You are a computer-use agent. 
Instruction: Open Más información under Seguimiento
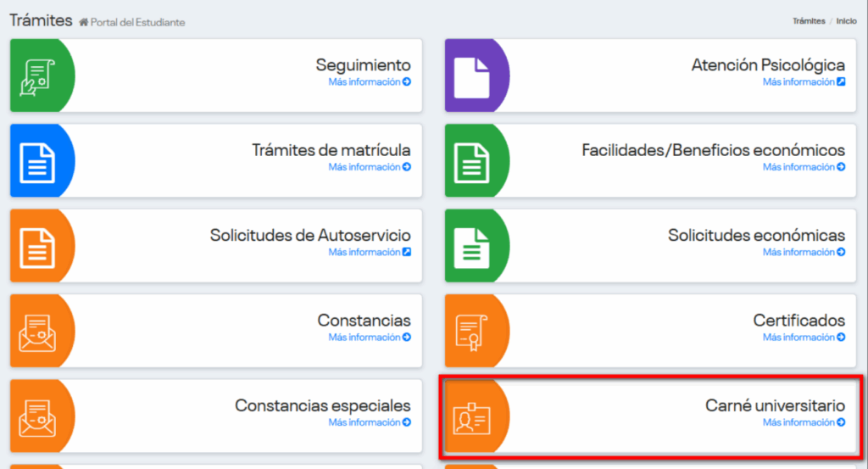370,82
